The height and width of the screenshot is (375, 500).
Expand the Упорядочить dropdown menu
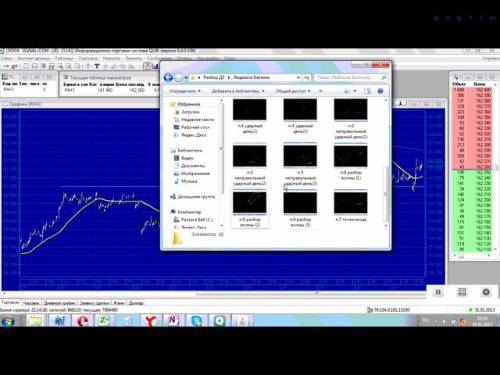pos(185,91)
